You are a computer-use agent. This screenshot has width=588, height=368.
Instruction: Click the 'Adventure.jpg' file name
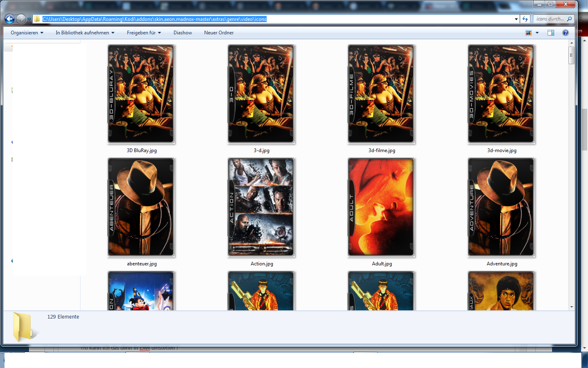tap(502, 264)
